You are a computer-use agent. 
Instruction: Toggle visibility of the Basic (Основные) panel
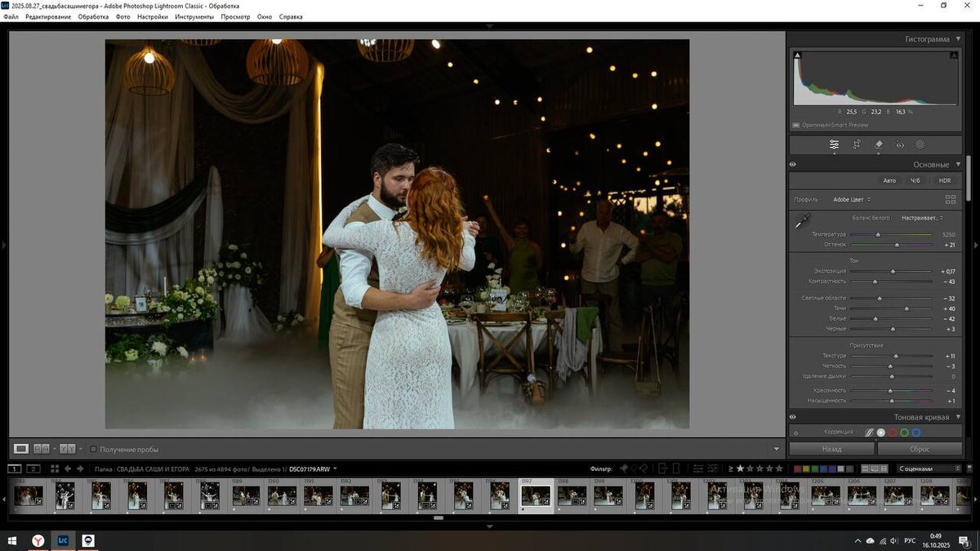[x=793, y=165]
